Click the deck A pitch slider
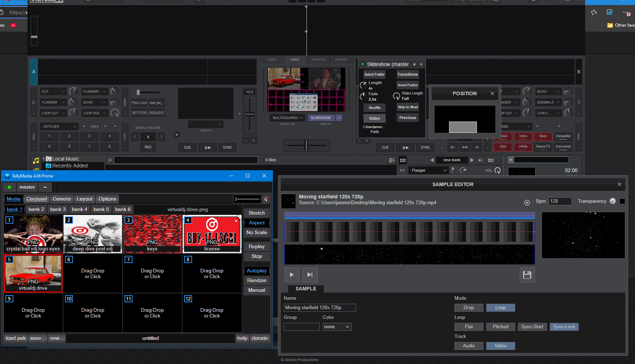 coord(250,114)
